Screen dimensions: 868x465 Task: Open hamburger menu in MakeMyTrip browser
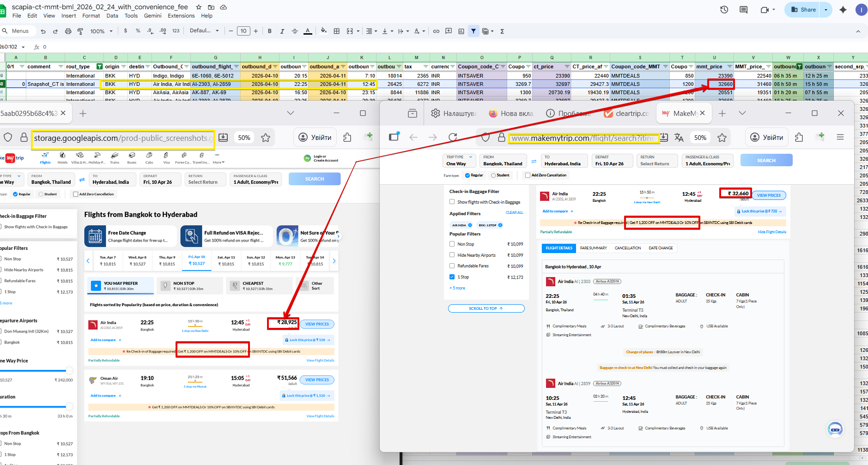coord(840,137)
